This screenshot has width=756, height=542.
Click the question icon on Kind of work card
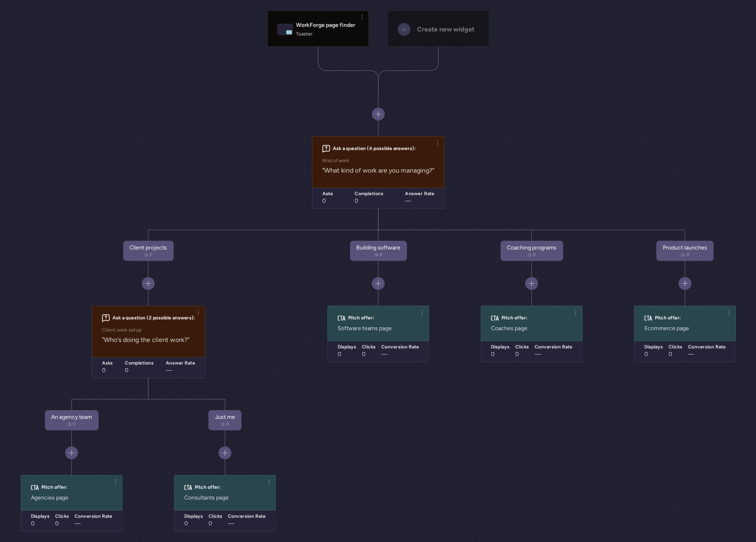coord(326,149)
